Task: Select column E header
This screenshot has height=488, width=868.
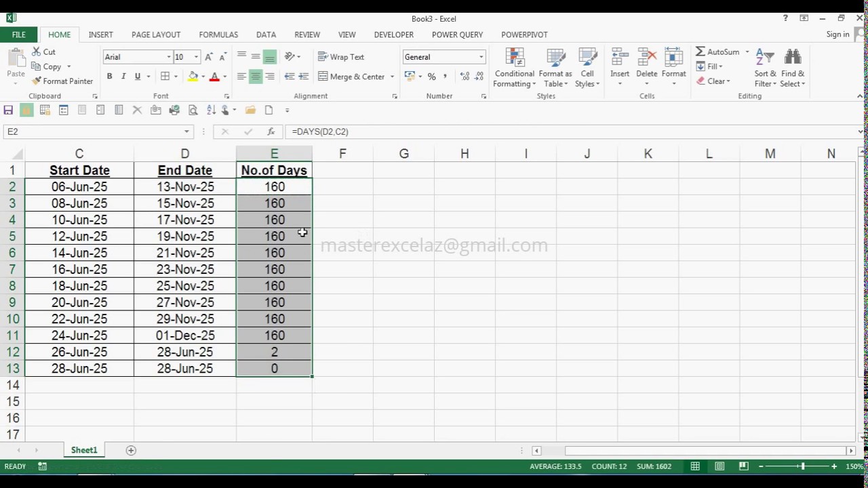Action: pyautogui.click(x=274, y=154)
